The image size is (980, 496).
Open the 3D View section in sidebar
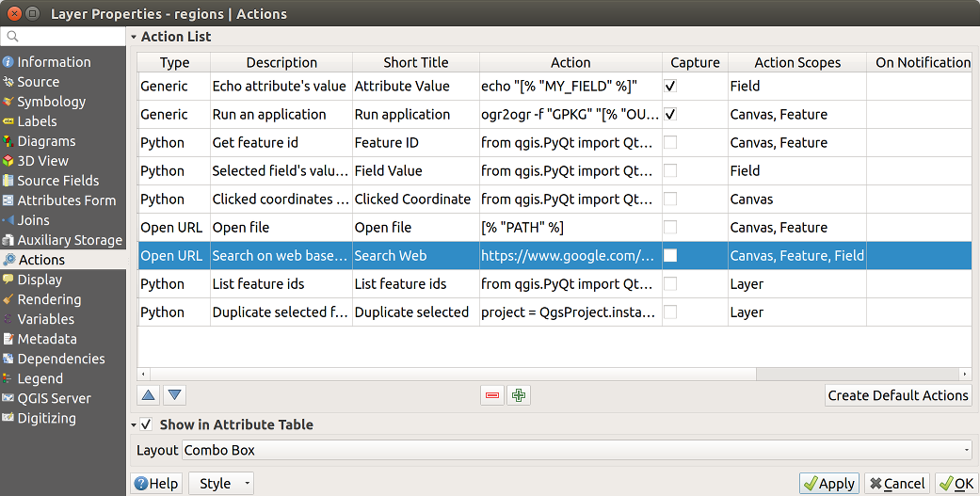coord(42,161)
